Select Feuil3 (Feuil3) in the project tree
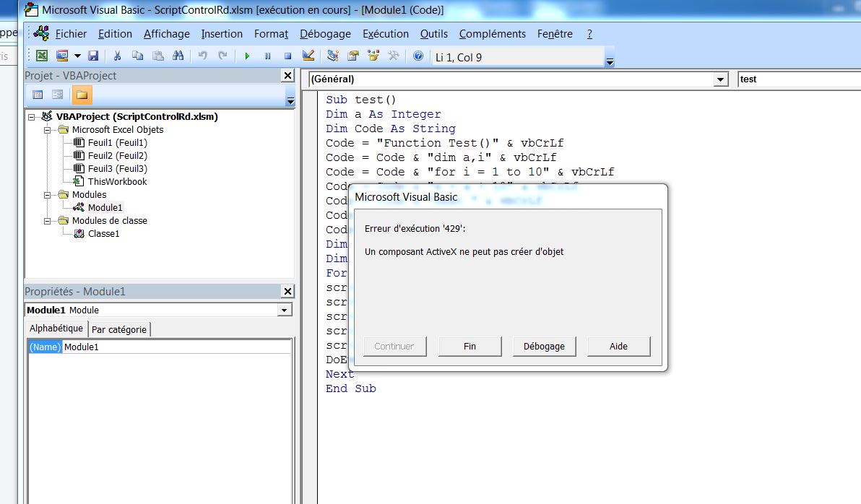Image resolution: width=861 pixels, height=504 pixels. (x=118, y=168)
